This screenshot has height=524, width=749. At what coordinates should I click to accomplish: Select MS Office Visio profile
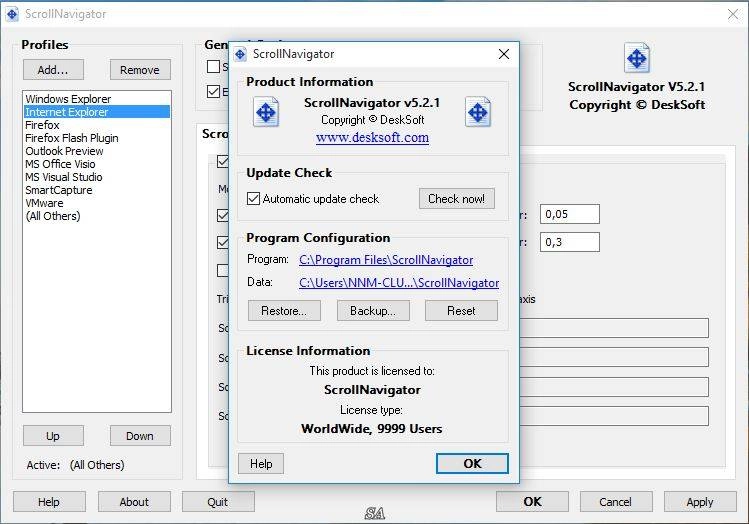(96, 164)
